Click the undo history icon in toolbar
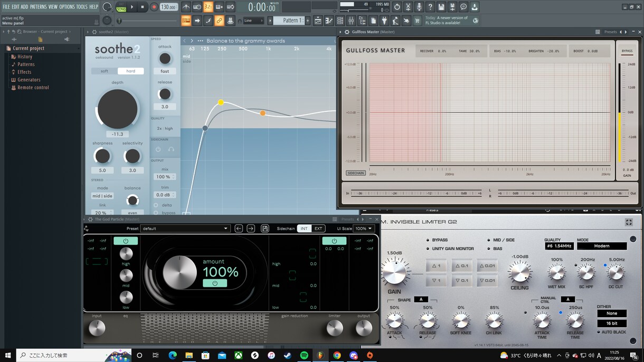 click(396, 7)
